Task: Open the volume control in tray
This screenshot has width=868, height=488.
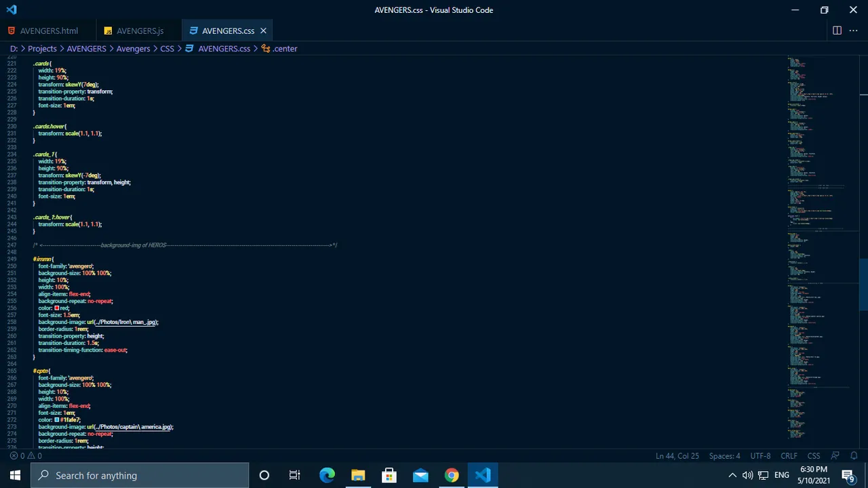Action: click(747, 475)
